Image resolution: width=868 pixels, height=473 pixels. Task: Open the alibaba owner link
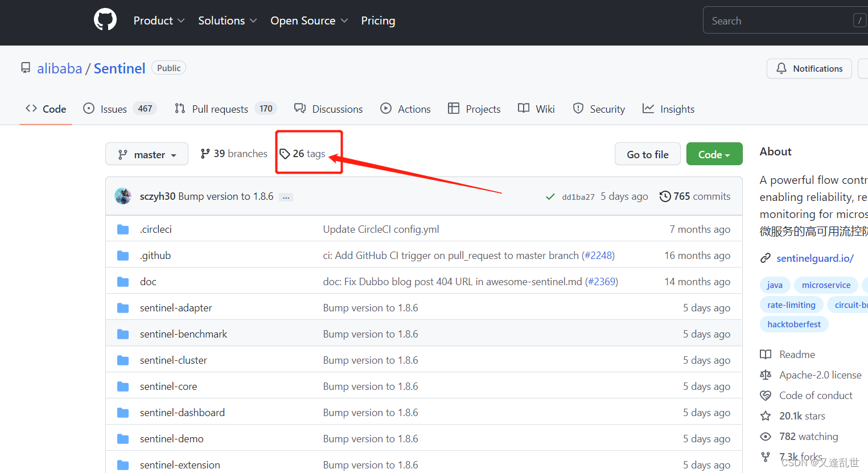pos(60,68)
